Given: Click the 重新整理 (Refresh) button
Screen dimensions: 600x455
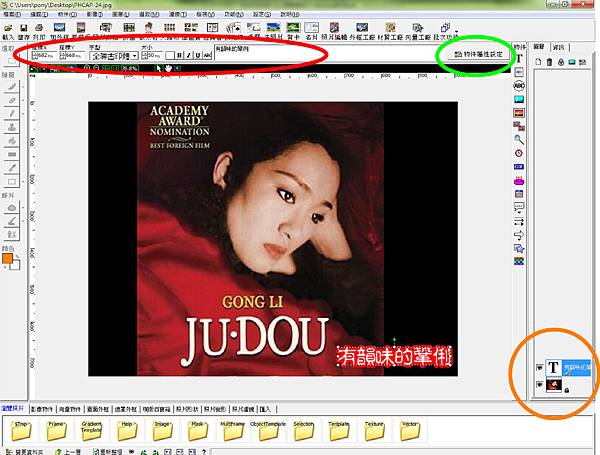Looking at the screenshot, I should click(108, 452).
